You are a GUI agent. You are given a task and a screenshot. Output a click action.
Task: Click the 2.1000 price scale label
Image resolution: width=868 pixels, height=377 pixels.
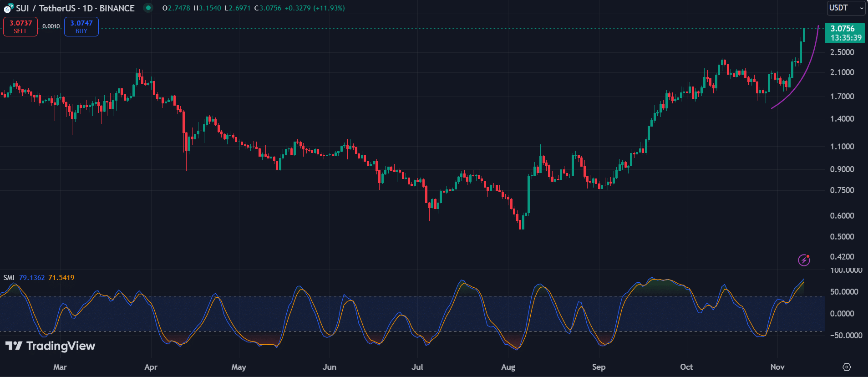(x=842, y=72)
